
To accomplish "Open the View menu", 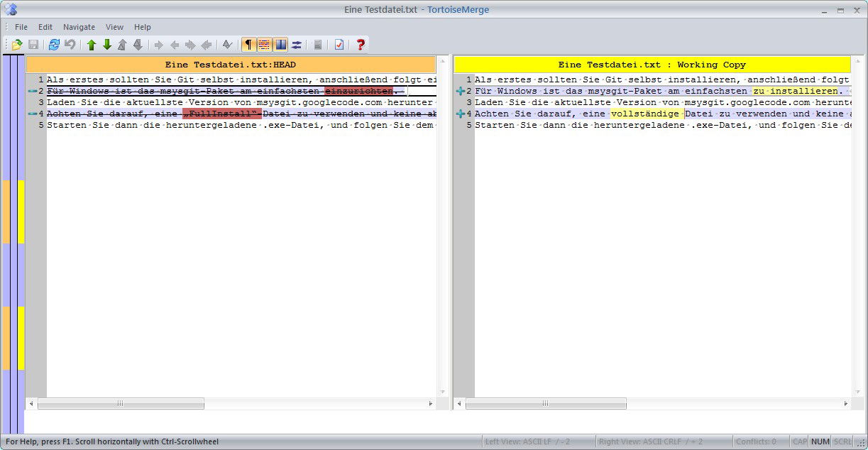I will pyautogui.click(x=114, y=27).
